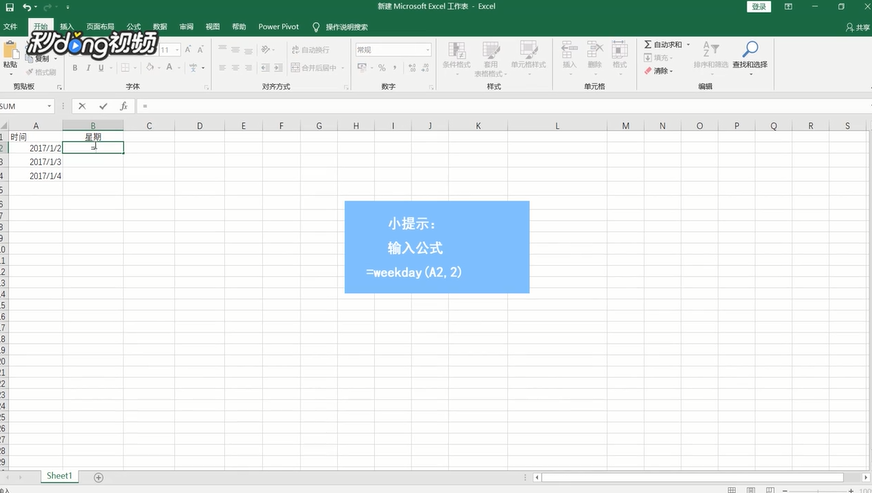
Task: Switch to the 页面布局 Page Layout tab
Action: pyautogui.click(x=100, y=27)
